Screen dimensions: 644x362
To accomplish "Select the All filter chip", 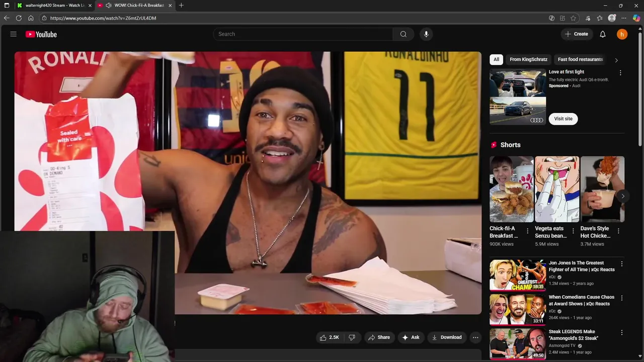I will [496, 59].
